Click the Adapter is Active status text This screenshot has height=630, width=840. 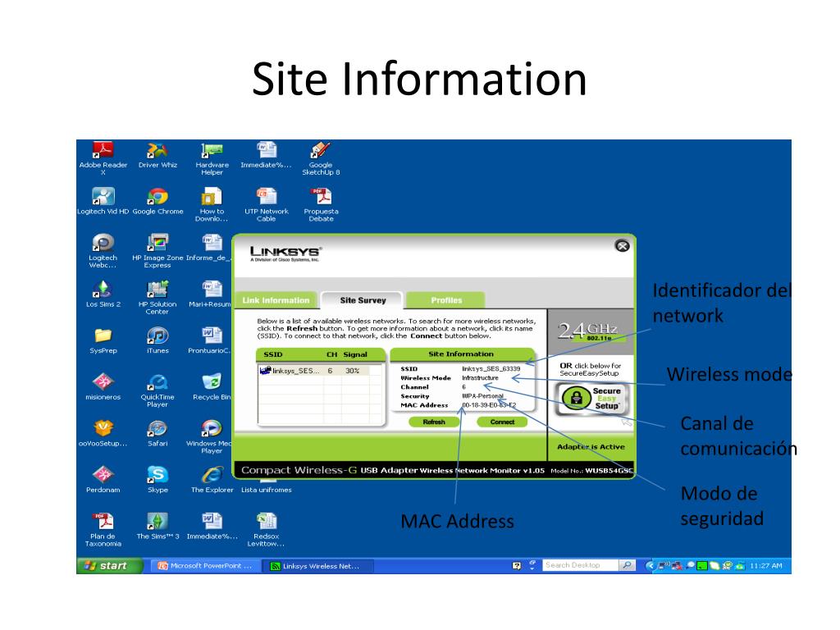pyautogui.click(x=591, y=447)
